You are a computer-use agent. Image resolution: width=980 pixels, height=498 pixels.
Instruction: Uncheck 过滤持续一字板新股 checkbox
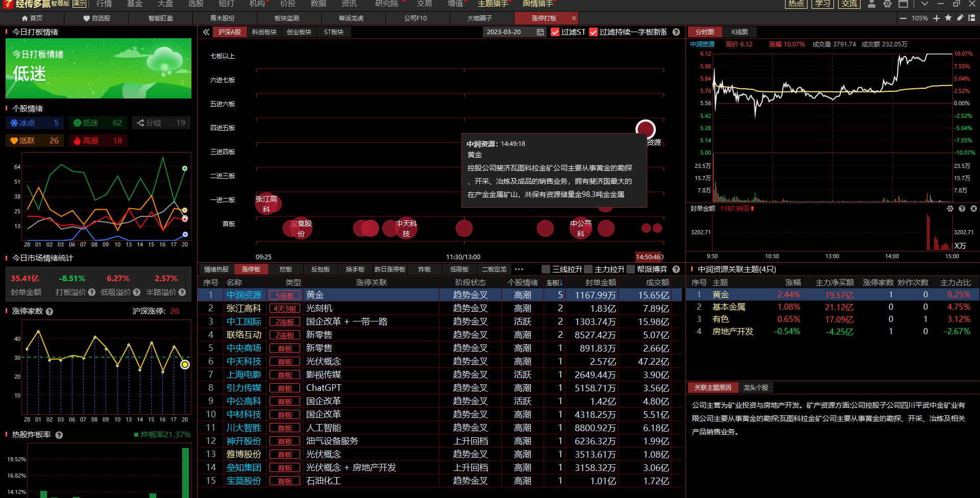pos(593,32)
